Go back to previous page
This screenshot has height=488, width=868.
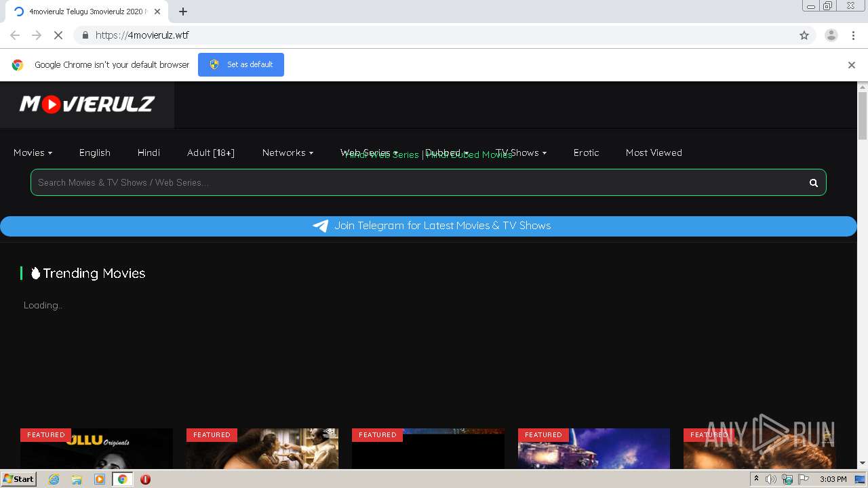point(15,35)
